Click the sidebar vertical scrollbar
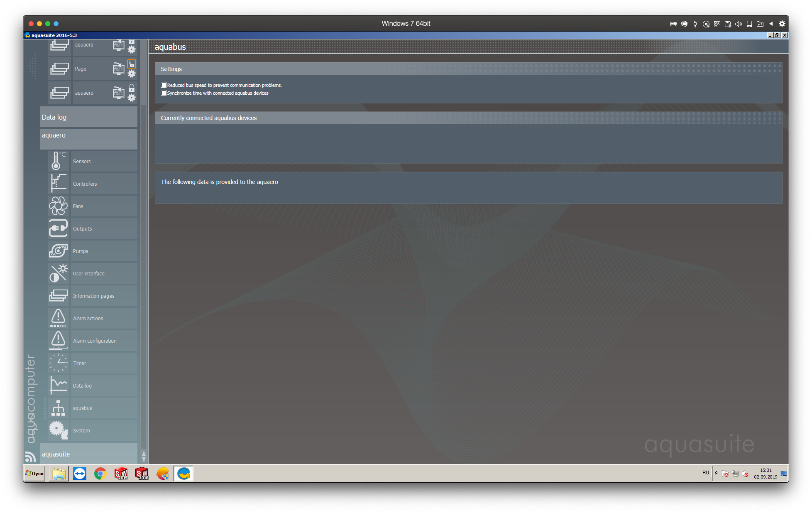 [x=144, y=249]
